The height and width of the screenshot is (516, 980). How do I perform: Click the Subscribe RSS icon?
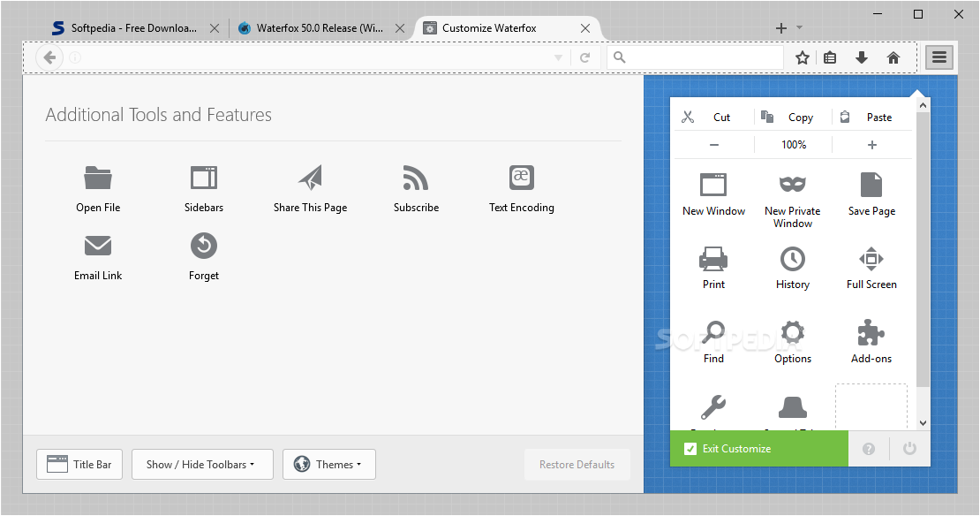(416, 178)
